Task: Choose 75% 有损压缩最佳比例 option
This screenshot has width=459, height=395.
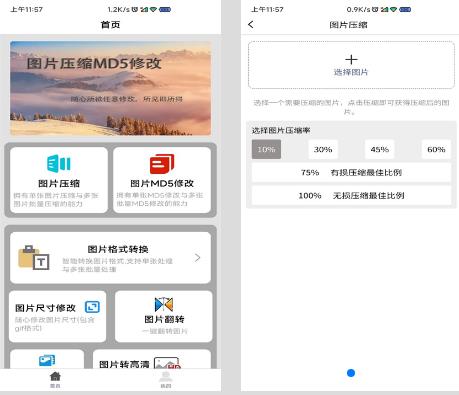Action: [351, 172]
